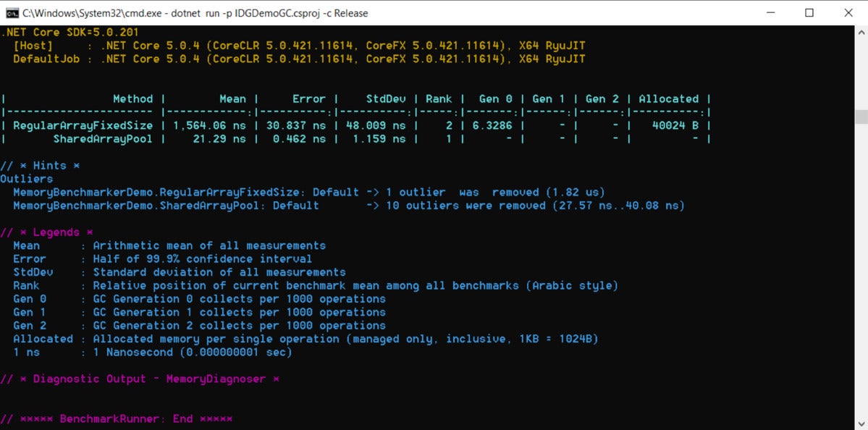Click the error value '30.837 ns'
This screenshot has width=868, height=430.
(297, 126)
